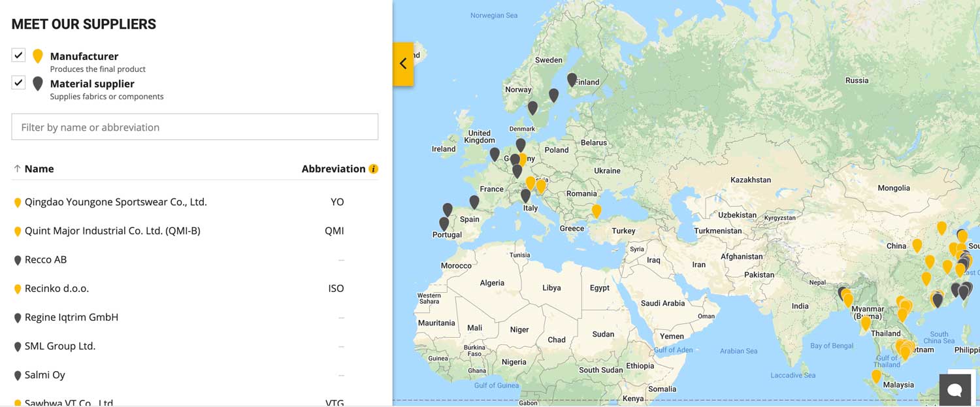980x407 pixels.
Task: Select the Recinko d.o.o. supplier row
Action: pyautogui.click(x=195, y=288)
